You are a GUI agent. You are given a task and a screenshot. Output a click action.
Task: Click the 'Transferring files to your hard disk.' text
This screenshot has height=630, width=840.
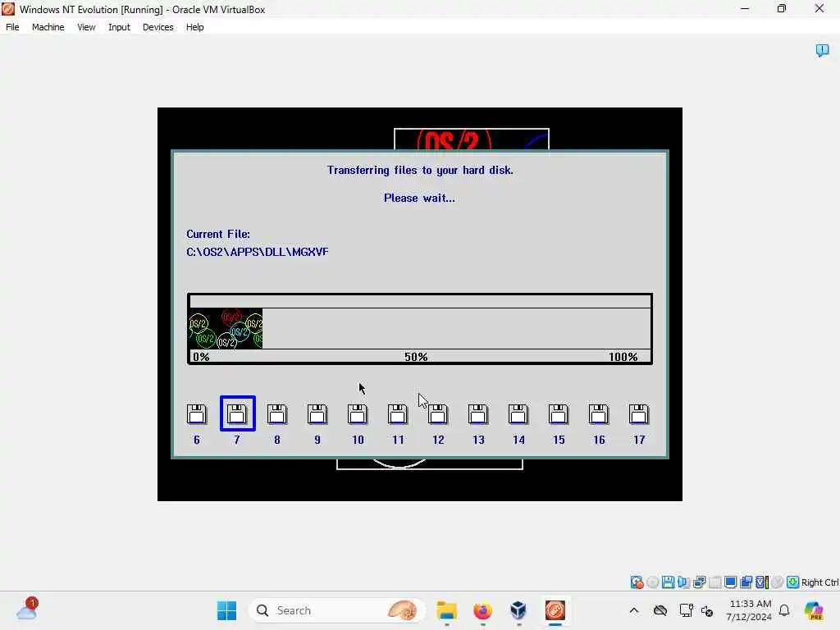point(420,170)
